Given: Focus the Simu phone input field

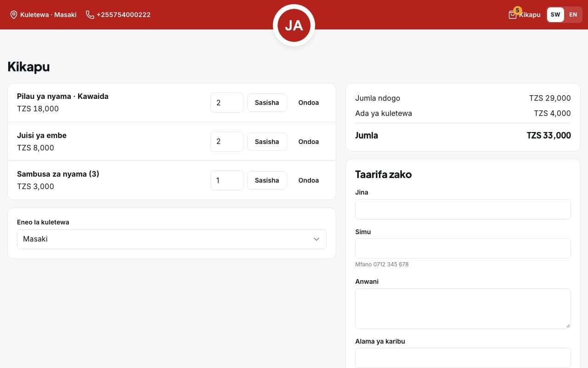Looking at the screenshot, I should 463,248.
